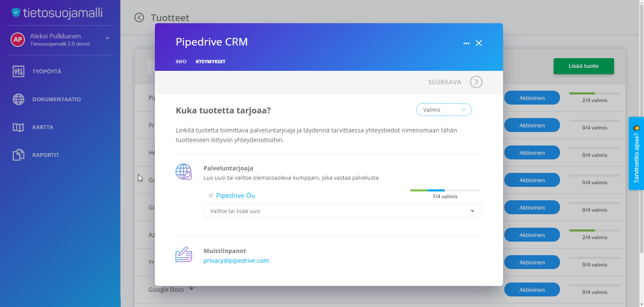Open the three-dots menu in Pipedrive CRM dialog

pos(466,43)
